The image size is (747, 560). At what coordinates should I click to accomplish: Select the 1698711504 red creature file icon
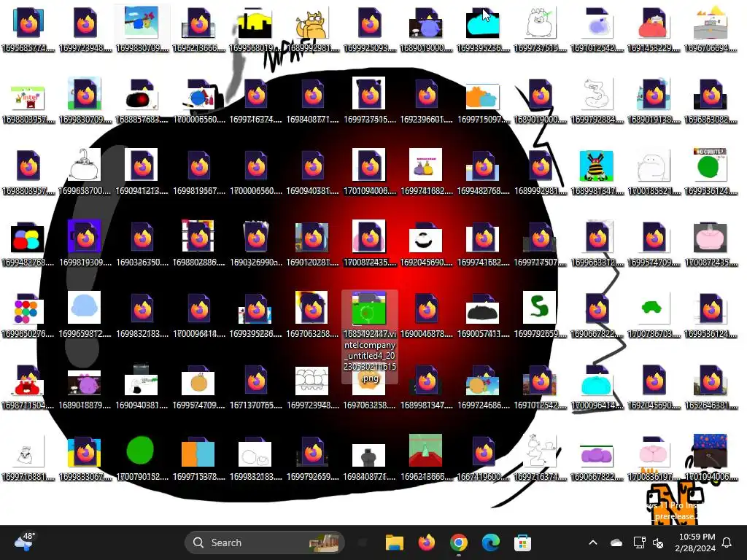(x=28, y=386)
